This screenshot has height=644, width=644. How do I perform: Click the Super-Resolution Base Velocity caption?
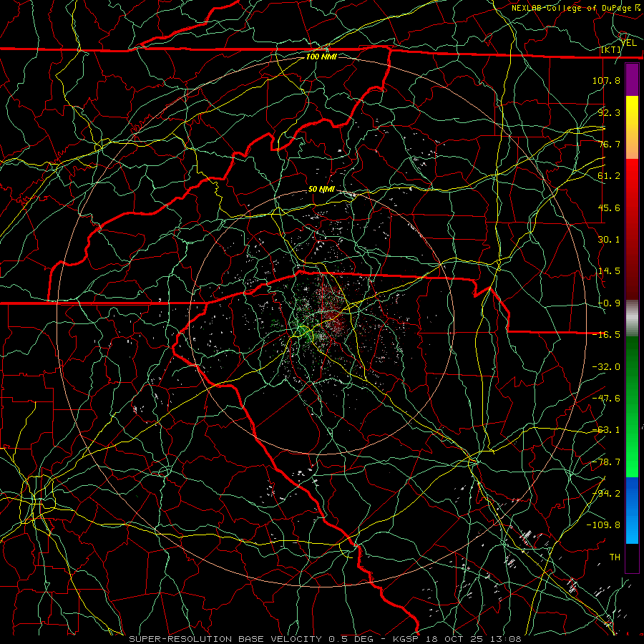[x=325, y=639]
